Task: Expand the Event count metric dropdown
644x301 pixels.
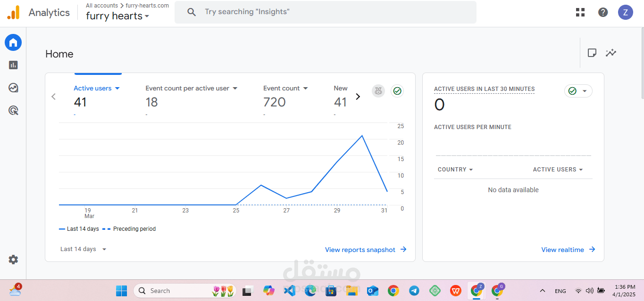Action: pos(285,88)
